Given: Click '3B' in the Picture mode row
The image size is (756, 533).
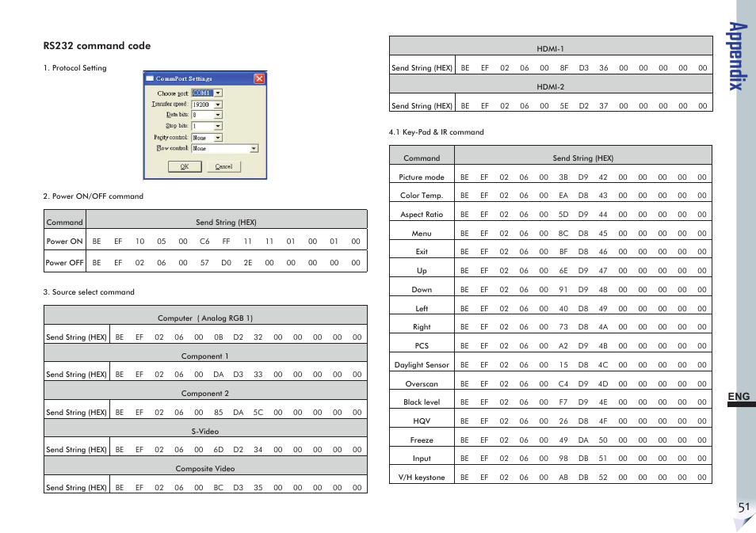Looking at the screenshot, I should [563, 177].
